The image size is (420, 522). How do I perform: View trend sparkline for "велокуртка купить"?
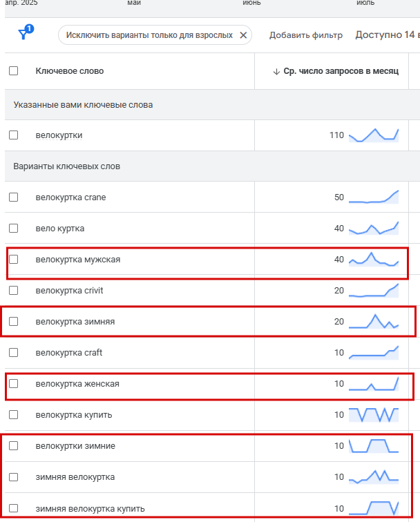[374, 415]
